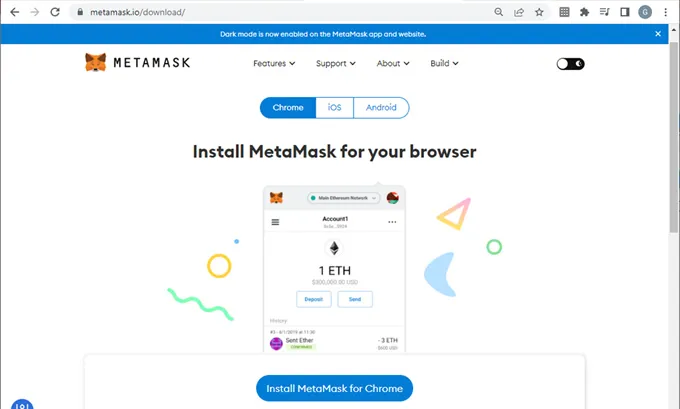
Task: Open the browser extensions puzzle icon
Action: click(584, 12)
